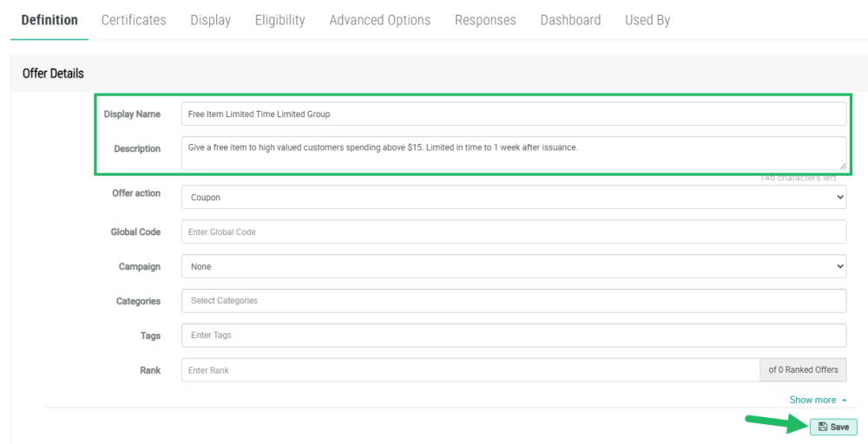Click into the Description text area
Image resolution: width=868 pixels, height=444 pixels.
click(x=513, y=153)
